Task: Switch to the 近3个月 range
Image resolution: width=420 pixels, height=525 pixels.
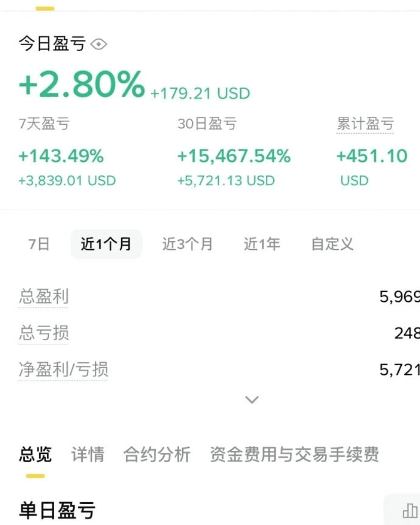Action: pyautogui.click(x=188, y=244)
